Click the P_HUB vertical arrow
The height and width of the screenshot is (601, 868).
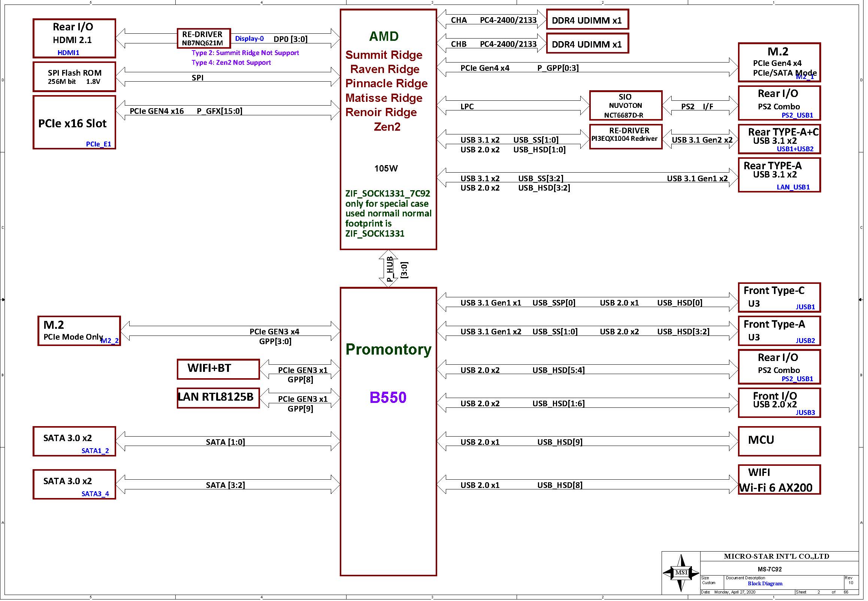coord(388,268)
